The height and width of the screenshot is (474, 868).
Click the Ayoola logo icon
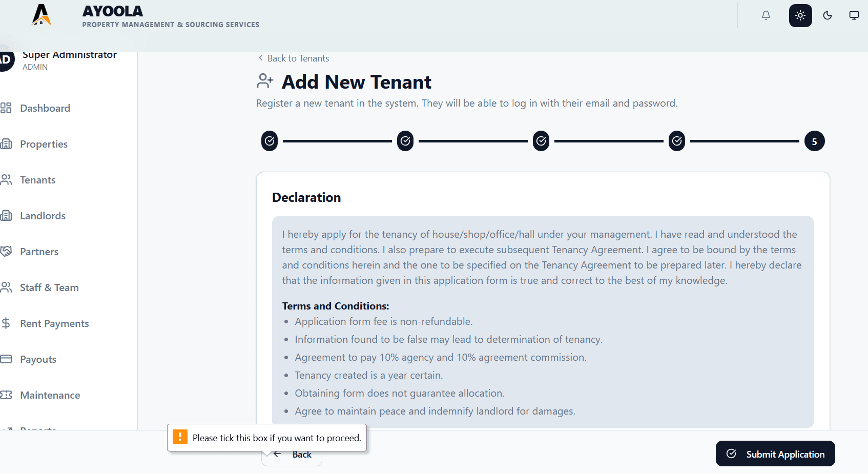tap(42, 15)
